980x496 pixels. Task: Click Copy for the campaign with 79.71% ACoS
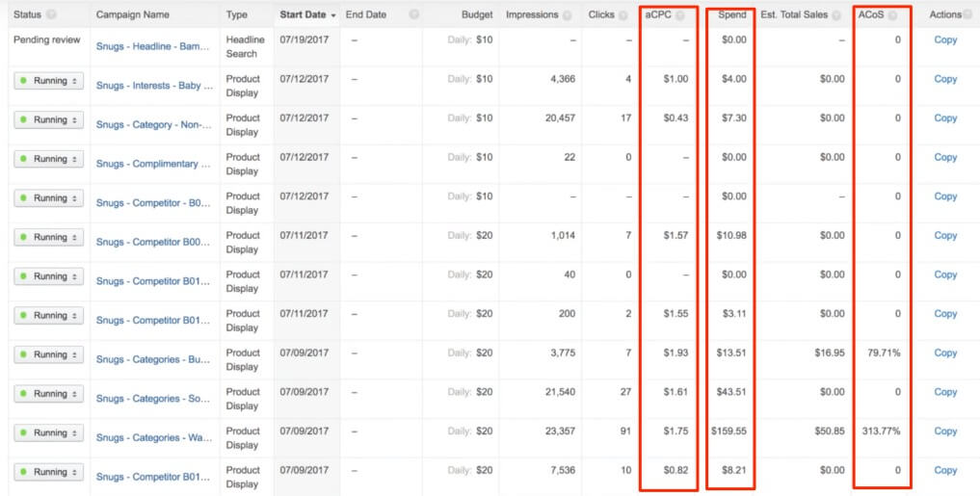click(x=944, y=353)
